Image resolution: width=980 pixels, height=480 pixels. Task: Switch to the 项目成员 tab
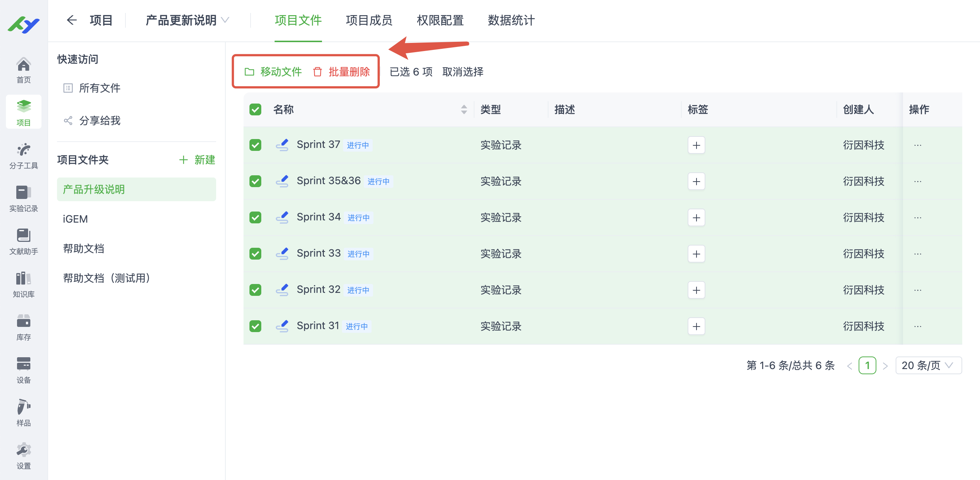(368, 20)
